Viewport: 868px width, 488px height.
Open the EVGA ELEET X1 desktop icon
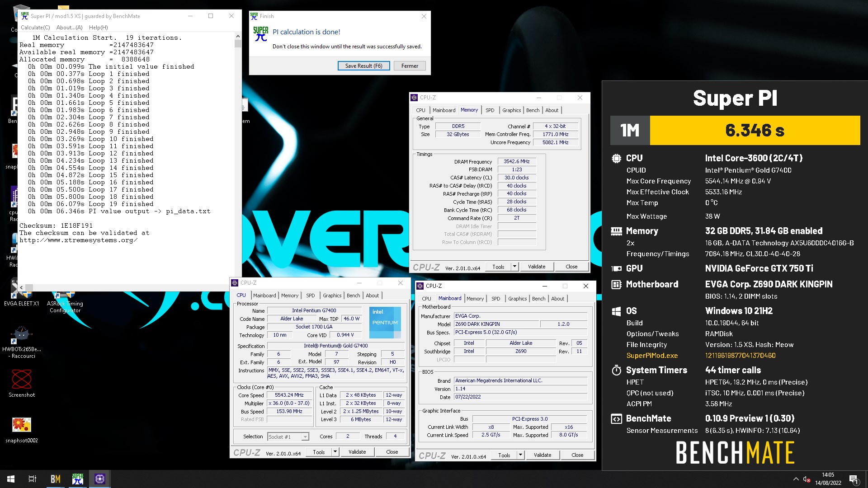tap(21, 293)
